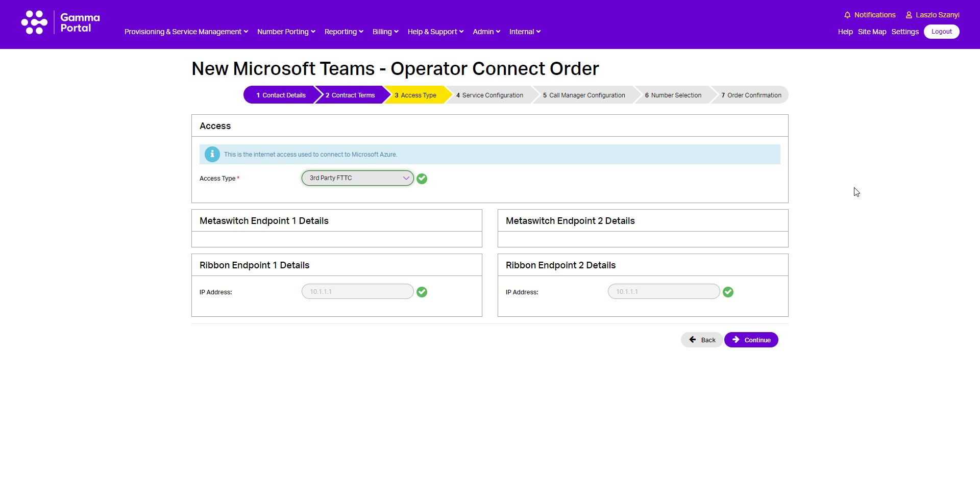The image size is (980, 478).
Task: Expand the Internal menu
Action: click(525, 32)
